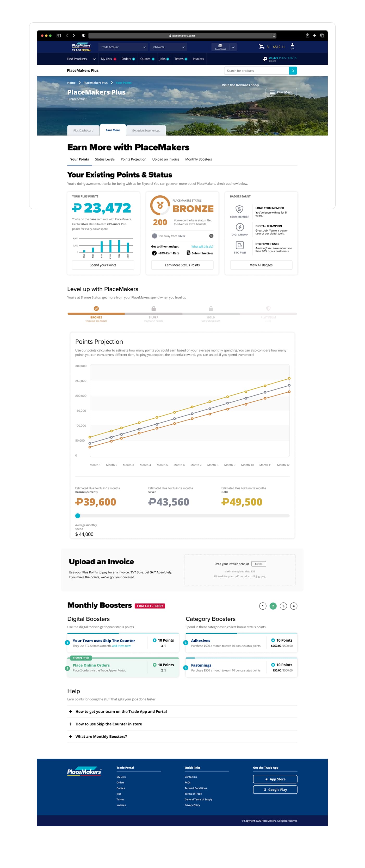The image size is (365, 868).
Task: Open the Job Name dropdown
Action: click(x=168, y=47)
